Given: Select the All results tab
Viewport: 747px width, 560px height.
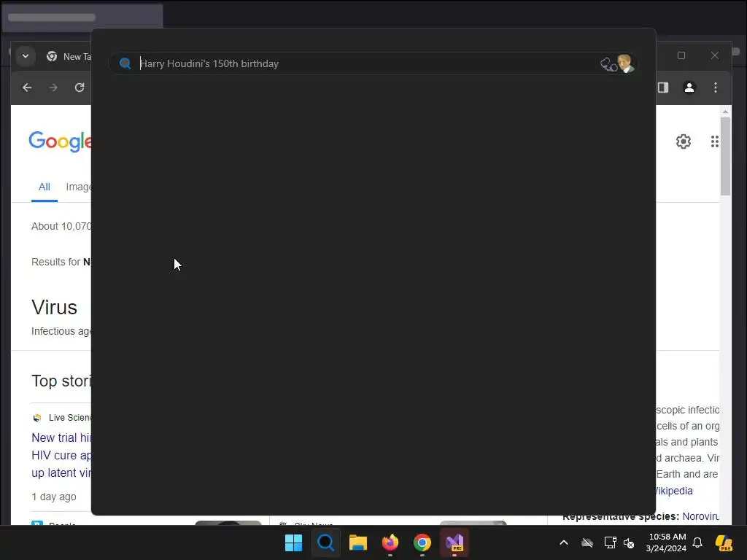Looking at the screenshot, I should (x=44, y=187).
